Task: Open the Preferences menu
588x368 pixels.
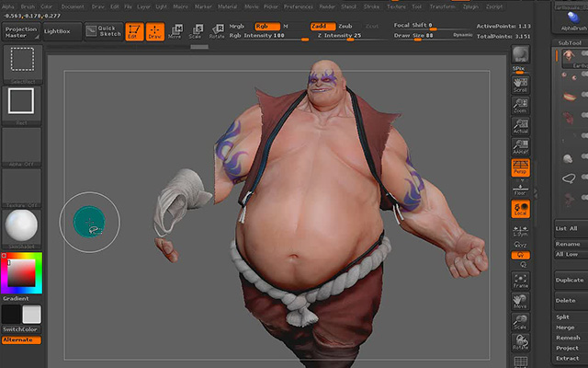Action: point(298,6)
